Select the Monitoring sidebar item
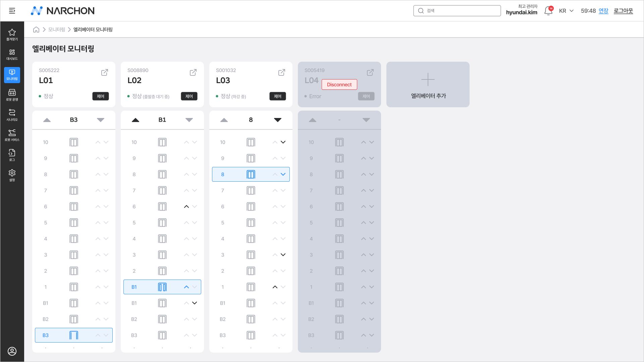The width and height of the screenshot is (644, 362). coord(12,75)
